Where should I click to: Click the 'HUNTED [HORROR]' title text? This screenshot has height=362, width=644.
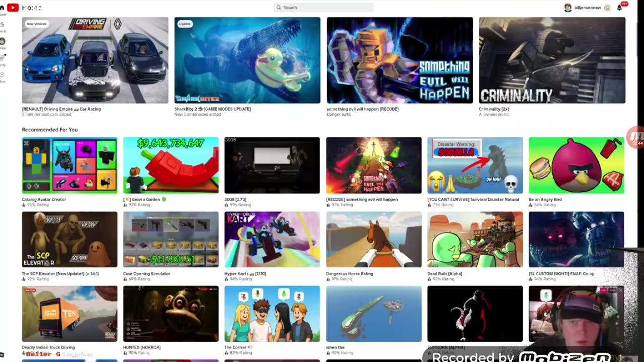(x=142, y=347)
